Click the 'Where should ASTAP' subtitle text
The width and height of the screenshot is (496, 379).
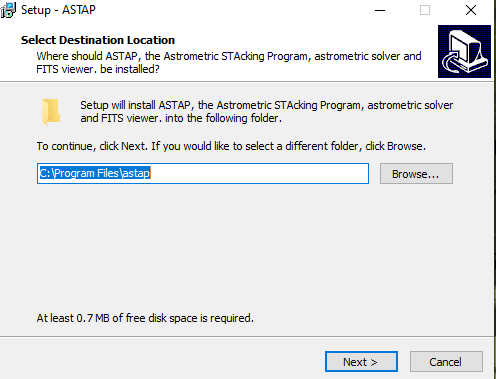point(229,62)
